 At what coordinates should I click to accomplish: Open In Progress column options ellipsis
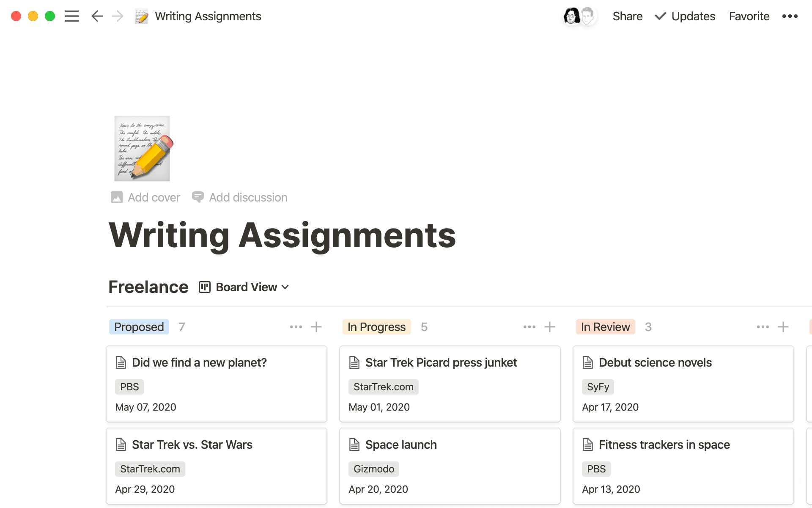click(x=529, y=327)
